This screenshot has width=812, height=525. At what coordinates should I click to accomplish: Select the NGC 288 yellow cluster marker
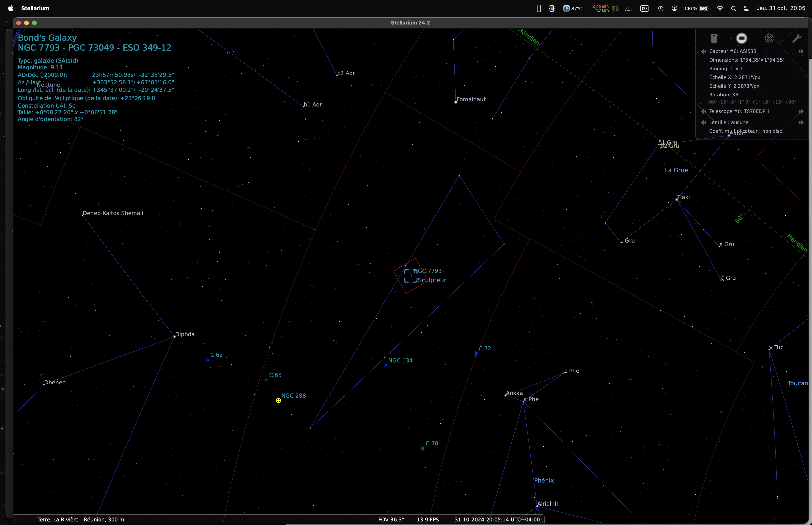278,400
